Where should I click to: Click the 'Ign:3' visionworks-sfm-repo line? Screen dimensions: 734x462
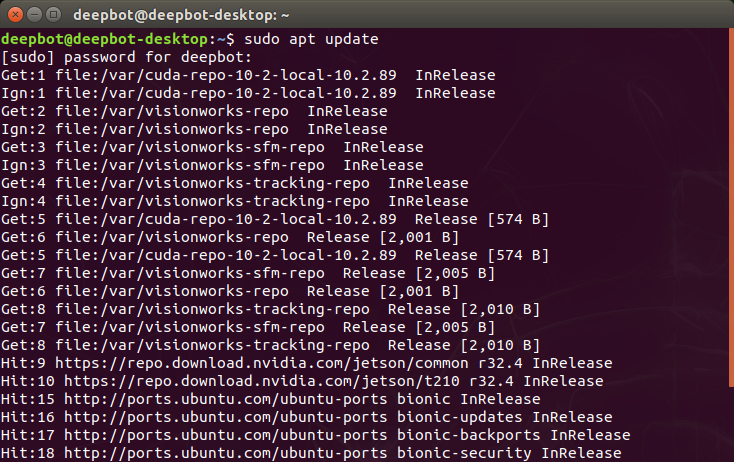point(212,165)
